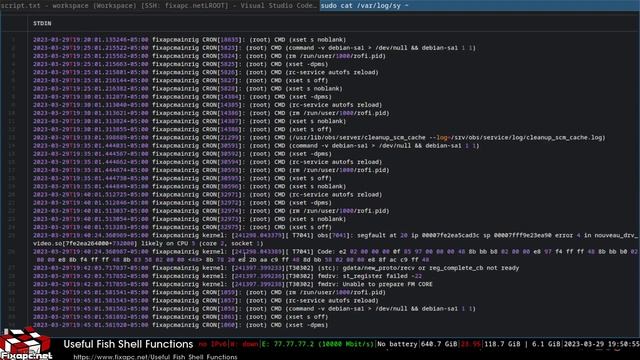Click the 'no IPv6' status bar entry
Screen dimensions: 640x360
point(213,344)
